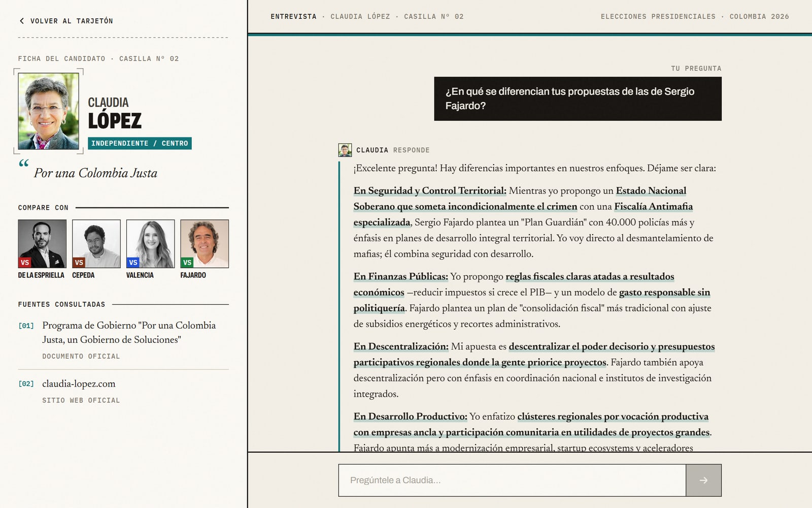Click the 'En Desarrollo Productivo:' heading
812x508 pixels.
click(410, 417)
